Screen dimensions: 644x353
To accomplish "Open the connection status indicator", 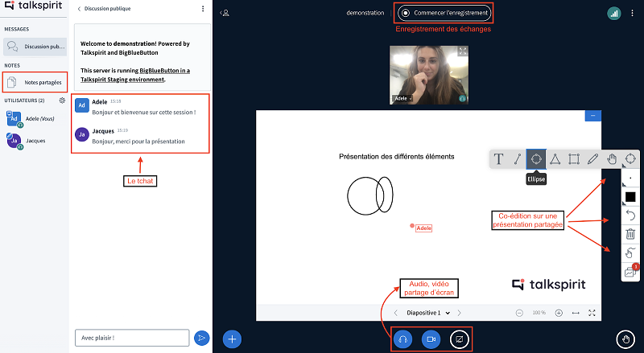I will click(x=614, y=13).
